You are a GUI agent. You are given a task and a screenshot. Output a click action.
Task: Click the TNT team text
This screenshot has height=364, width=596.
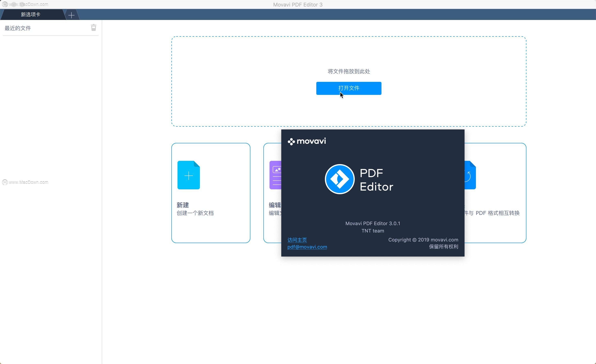(x=372, y=231)
